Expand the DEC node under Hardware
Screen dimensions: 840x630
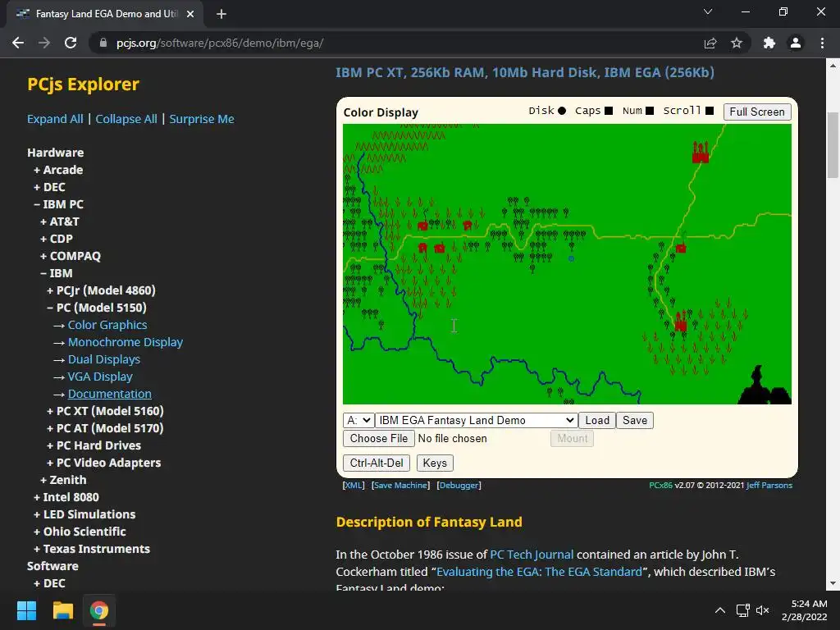[x=49, y=187]
